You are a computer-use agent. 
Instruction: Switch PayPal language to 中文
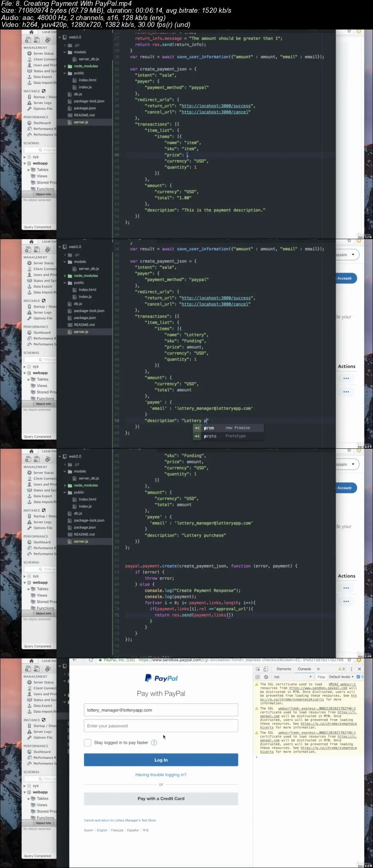[x=146, y=830]
